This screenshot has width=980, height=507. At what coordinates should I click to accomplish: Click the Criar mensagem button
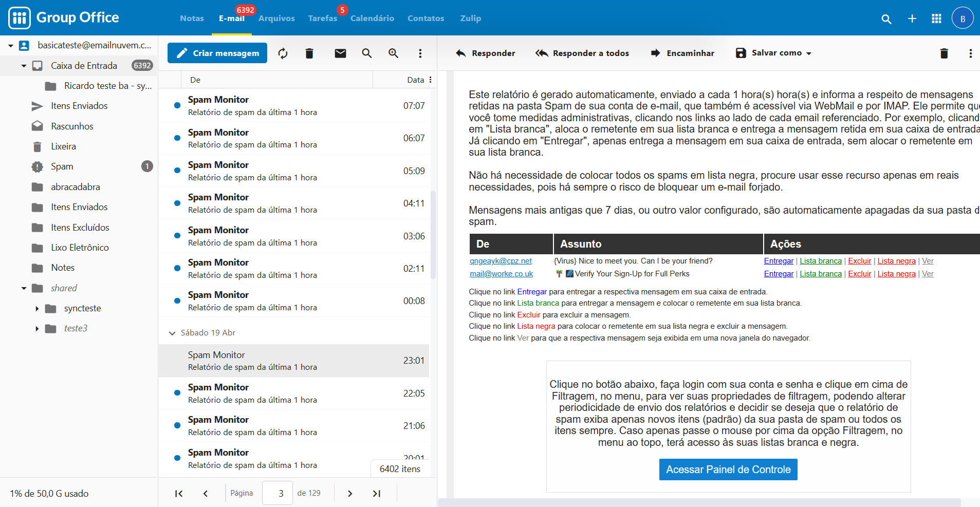click(x=217, y=53)
